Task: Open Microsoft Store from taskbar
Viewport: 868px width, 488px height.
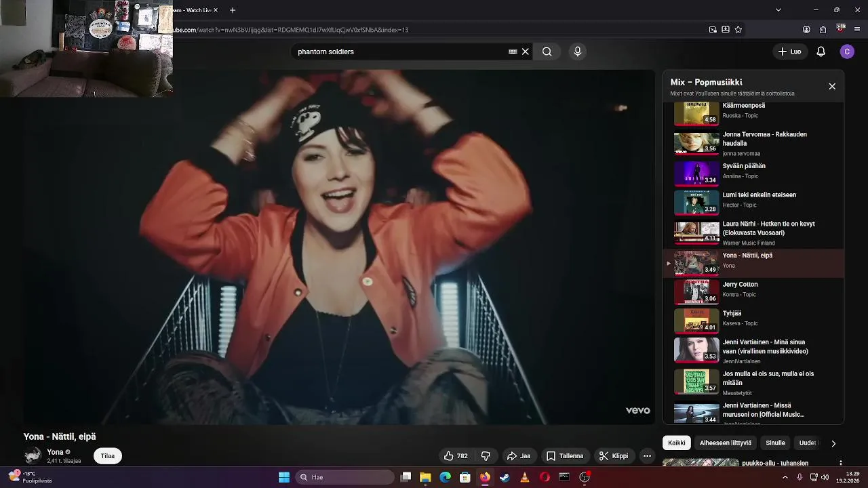Action: [465, 477]
